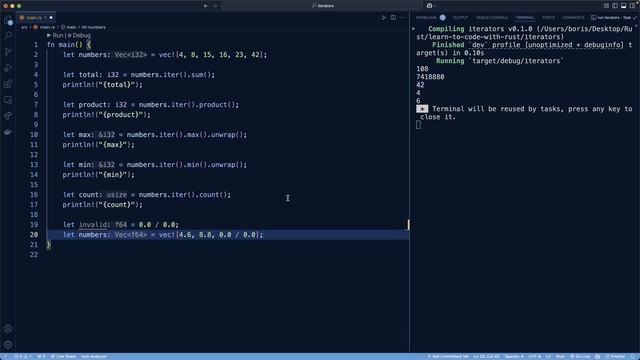Click the Go Live status bar item

tap(580, 356)
